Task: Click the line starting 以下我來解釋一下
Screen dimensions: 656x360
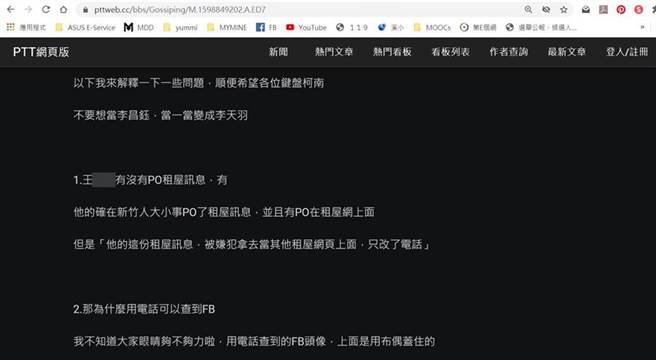Action: point(199,83)
